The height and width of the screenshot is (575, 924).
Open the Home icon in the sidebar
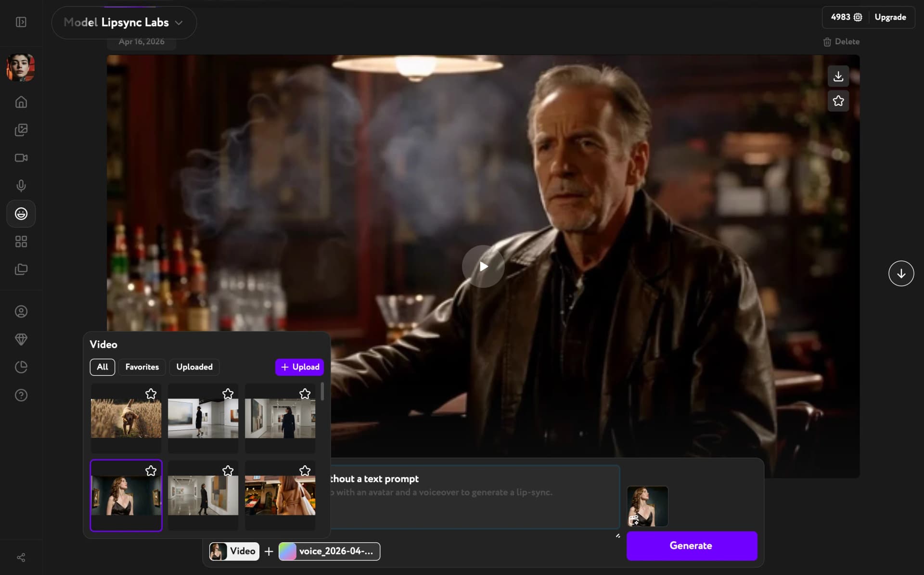(21, 102)
